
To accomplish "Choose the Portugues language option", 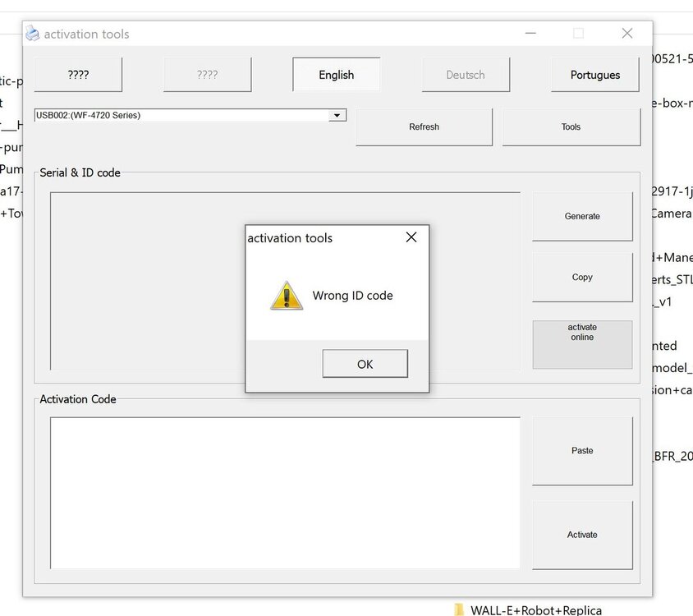I will (594, 75).
